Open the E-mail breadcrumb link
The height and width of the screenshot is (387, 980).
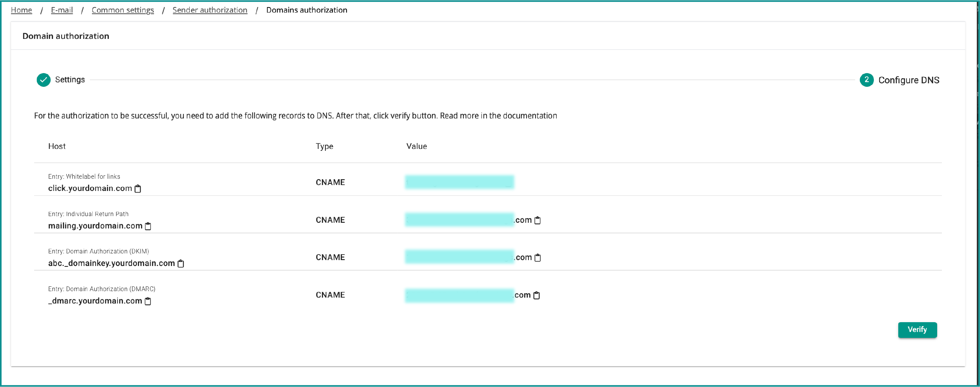(62, 10)
